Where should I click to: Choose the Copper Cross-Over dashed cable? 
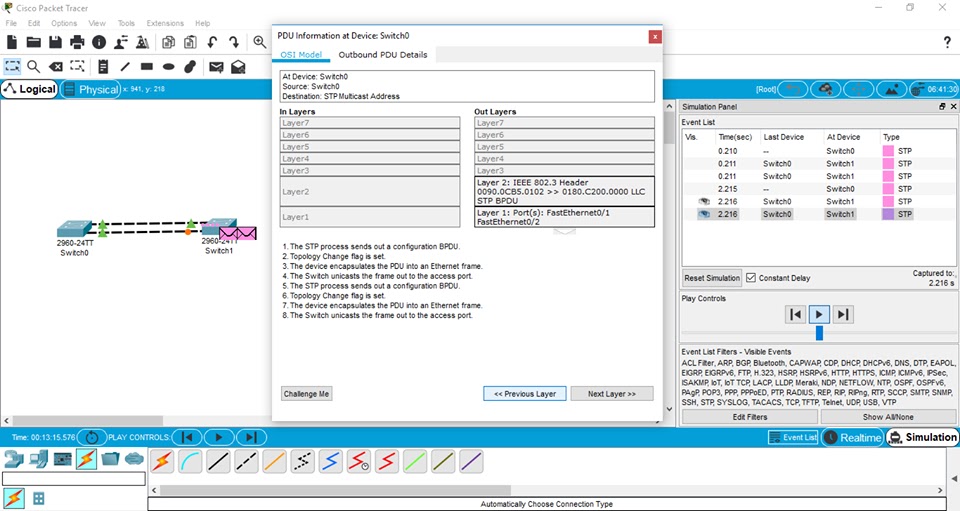click(246, 461)
